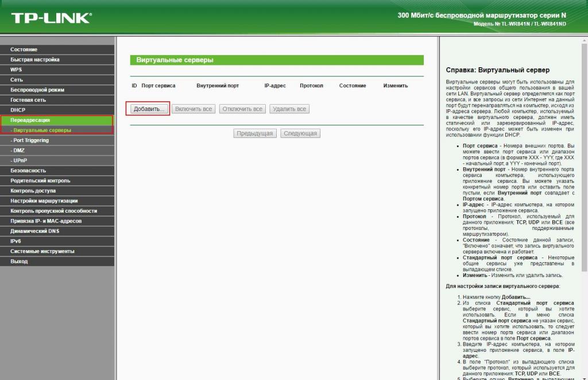The height and width of the screenshot is (380, 588).
Task: Expand the Сеть section
Action: click(x=57, y=80)
